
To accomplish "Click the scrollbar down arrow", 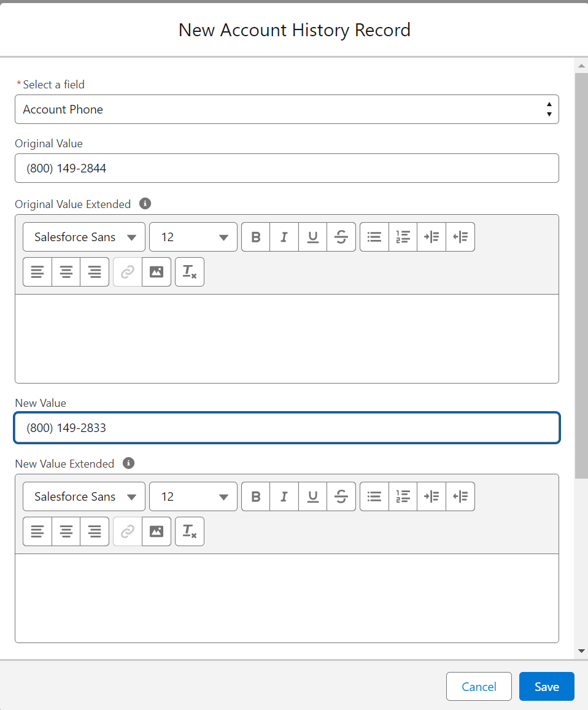I will [x=581, y=650].
